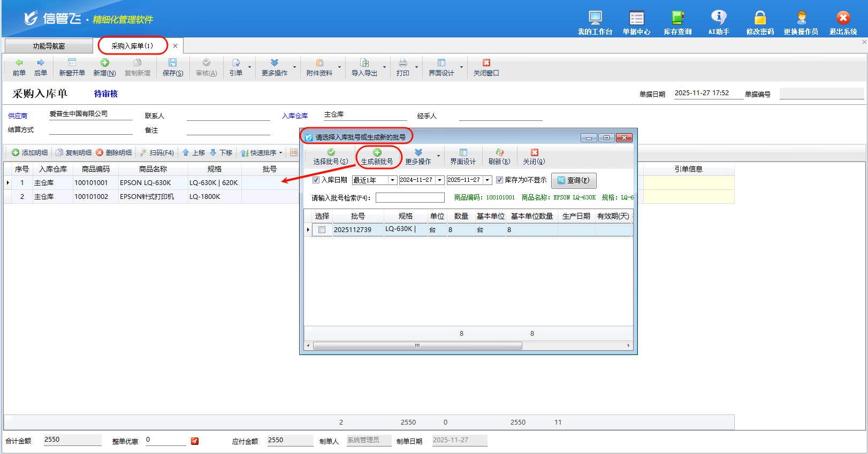Click the 选择批号 toolbar icon
This screenshot has height=454, width=868.
331,153
